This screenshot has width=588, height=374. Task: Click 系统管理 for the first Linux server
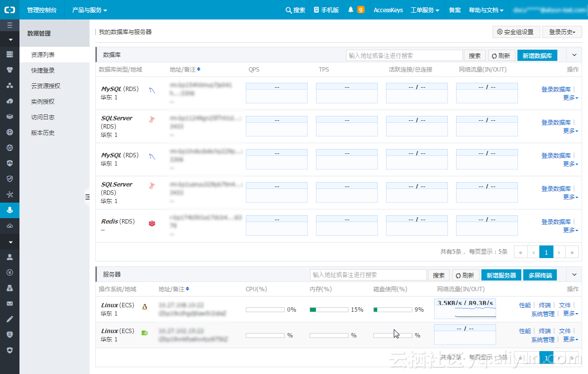(x=543, y=314)
